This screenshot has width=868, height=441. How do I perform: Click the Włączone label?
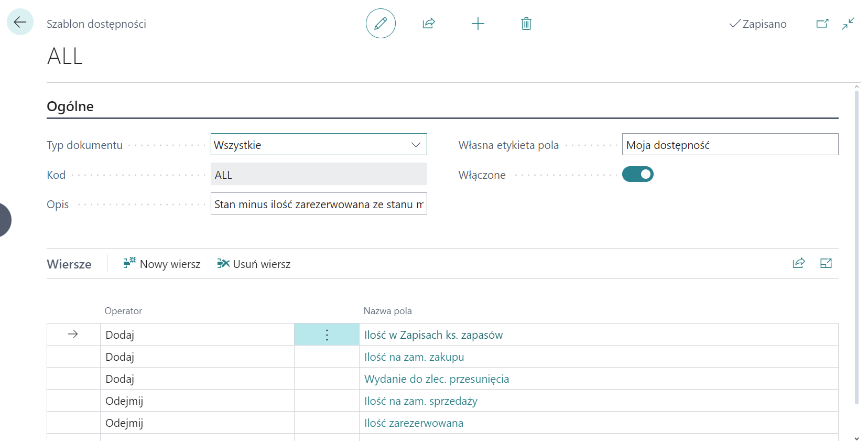[x=482, y=175]
